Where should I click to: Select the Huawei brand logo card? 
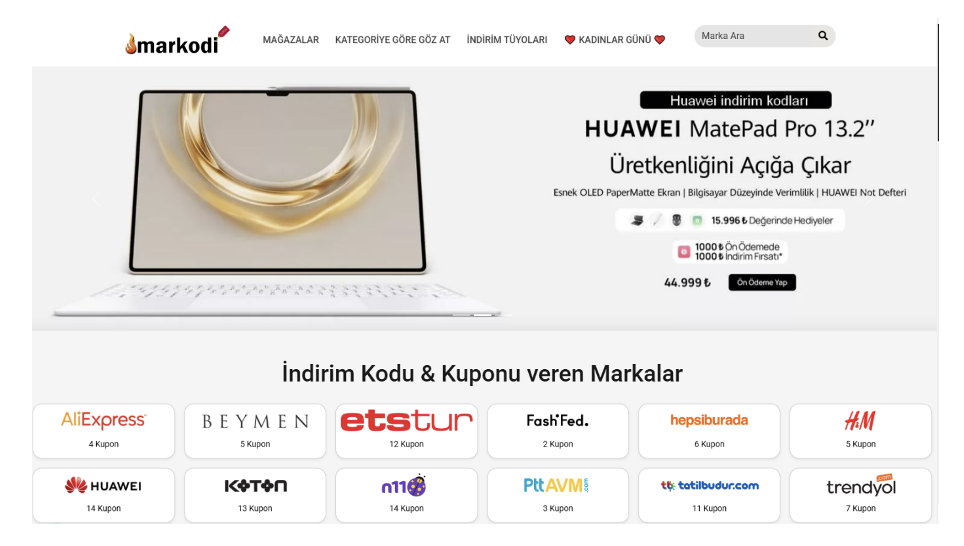pos(103,496)
